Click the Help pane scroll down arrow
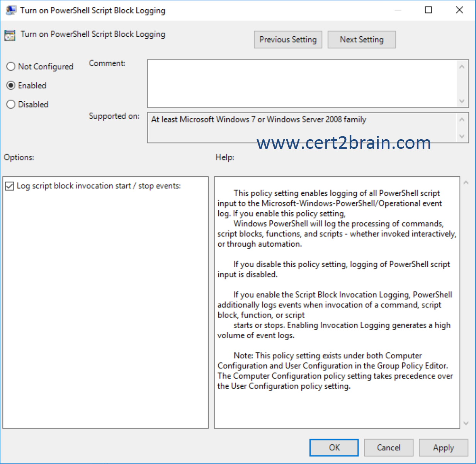 coord(466,423)
